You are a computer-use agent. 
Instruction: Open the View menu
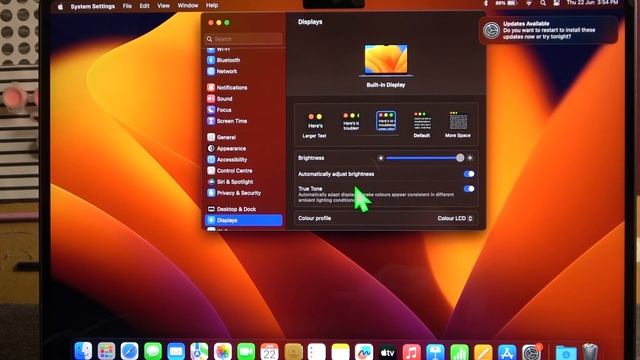163,5
